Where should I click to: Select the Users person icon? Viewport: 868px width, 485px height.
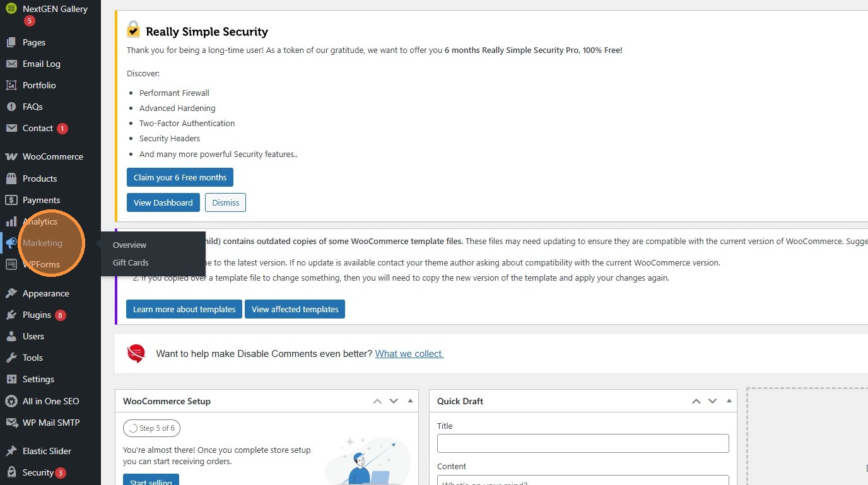(x=11, y=336)
